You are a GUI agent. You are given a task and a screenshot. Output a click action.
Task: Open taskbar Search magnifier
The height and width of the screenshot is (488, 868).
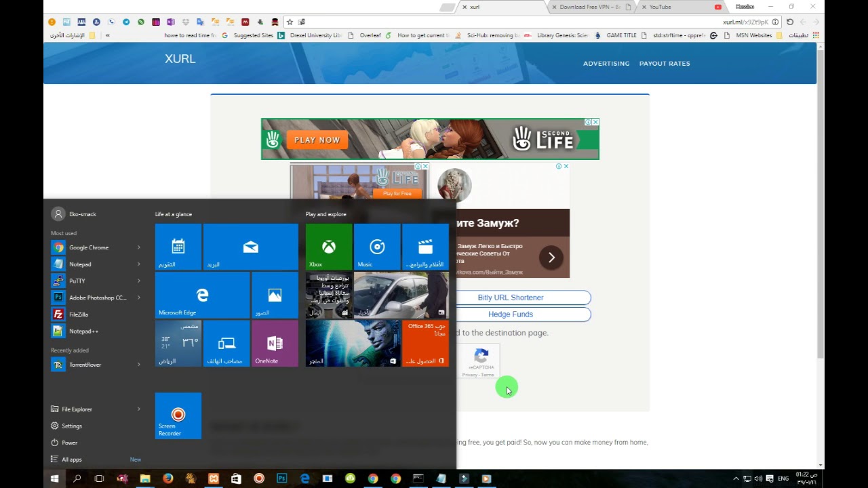pyautogui.click(x=77, y=479)
